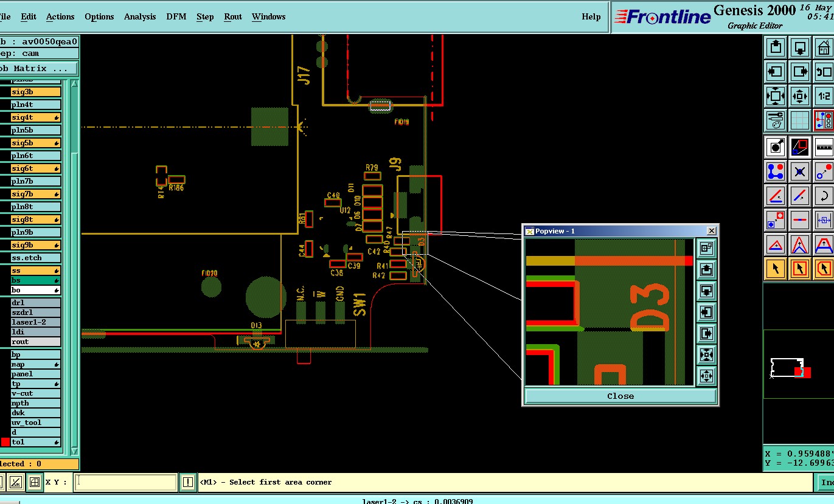
Task: Click the dimension resize icon with bracketed arrows
Action: click(x=824, y=219)
